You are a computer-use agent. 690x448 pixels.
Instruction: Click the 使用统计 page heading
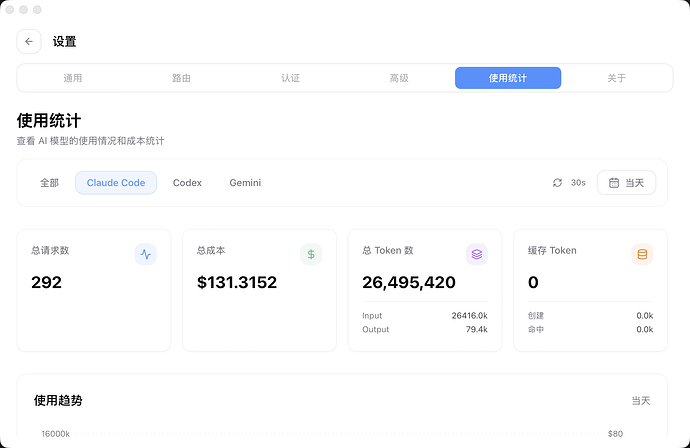coord(49,121)
